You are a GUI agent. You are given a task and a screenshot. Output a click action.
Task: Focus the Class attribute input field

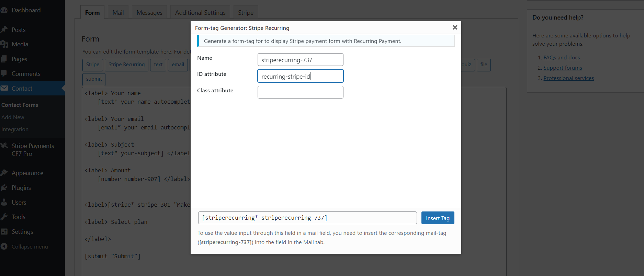coord(300,92)
